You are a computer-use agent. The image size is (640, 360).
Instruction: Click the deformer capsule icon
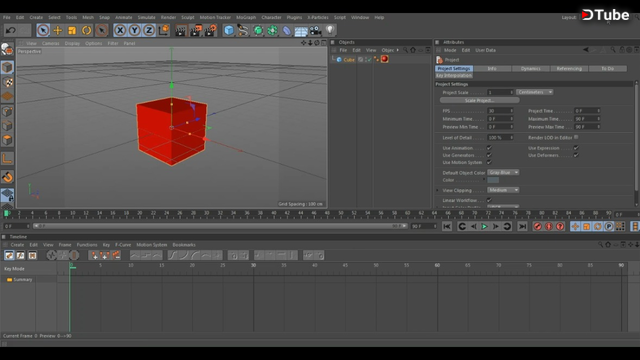pyautogui.click(x=287, y=30)
